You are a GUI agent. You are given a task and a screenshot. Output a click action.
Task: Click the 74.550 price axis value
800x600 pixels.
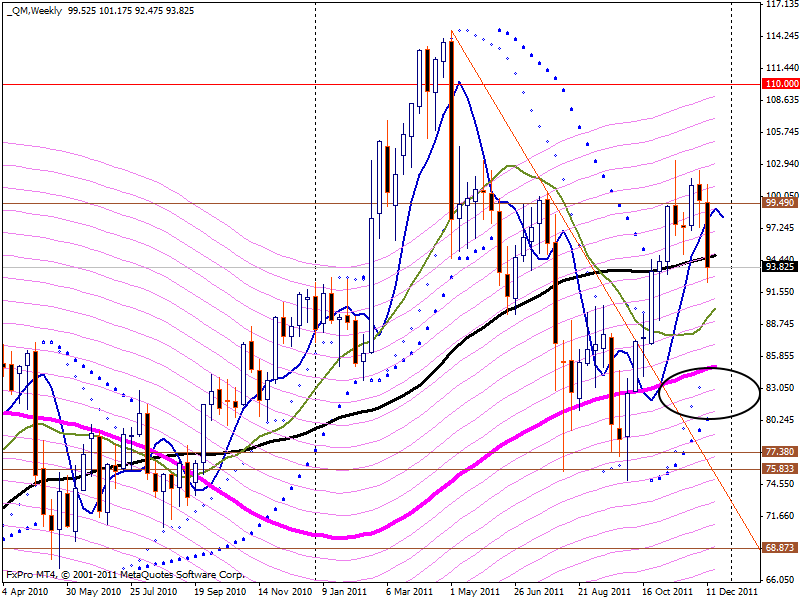click(x=780, y=484)
